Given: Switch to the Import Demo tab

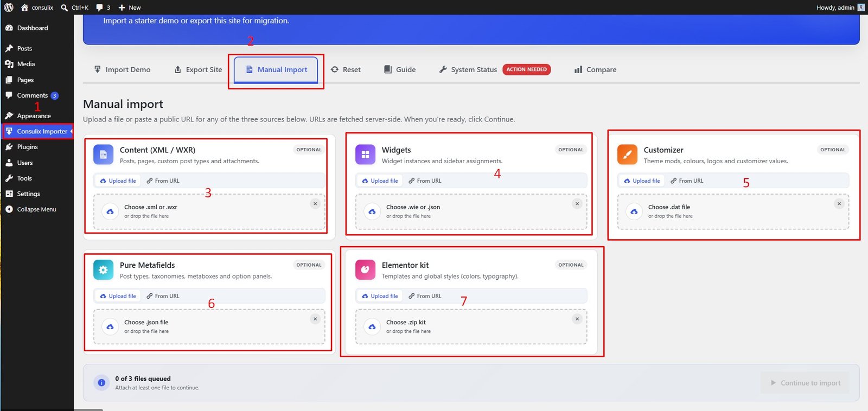Looking at the screenshot, I should click(122, 69).
